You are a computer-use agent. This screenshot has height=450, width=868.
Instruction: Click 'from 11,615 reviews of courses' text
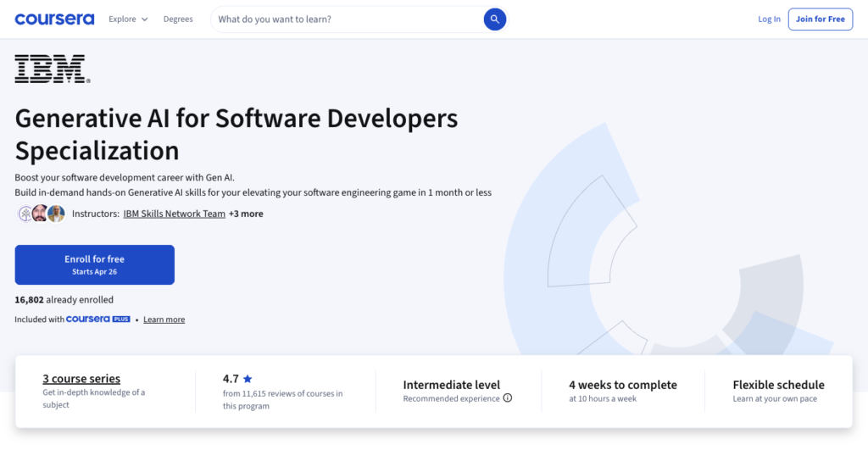point(282,400)
